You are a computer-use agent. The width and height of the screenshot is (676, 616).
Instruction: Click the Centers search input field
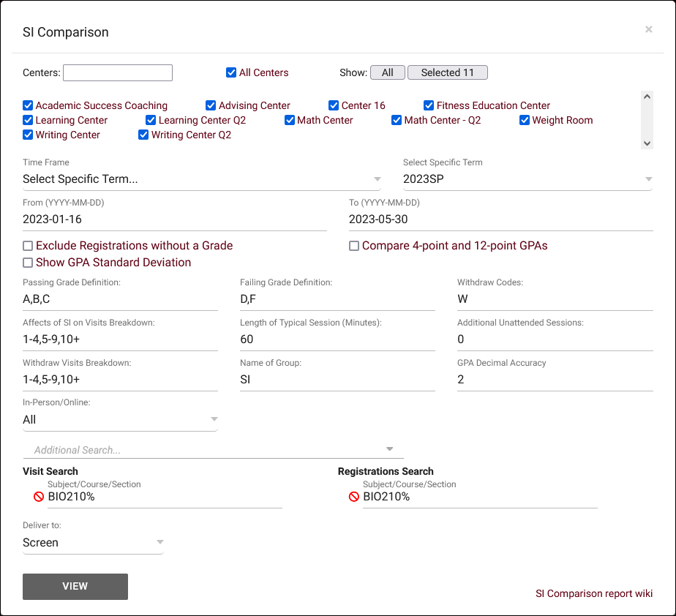pyautogui.click(x=118, y=72)
